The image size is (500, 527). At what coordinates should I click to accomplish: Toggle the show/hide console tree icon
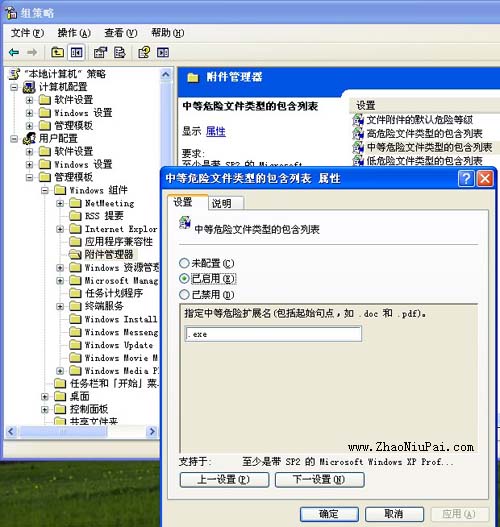coord(76,52)
